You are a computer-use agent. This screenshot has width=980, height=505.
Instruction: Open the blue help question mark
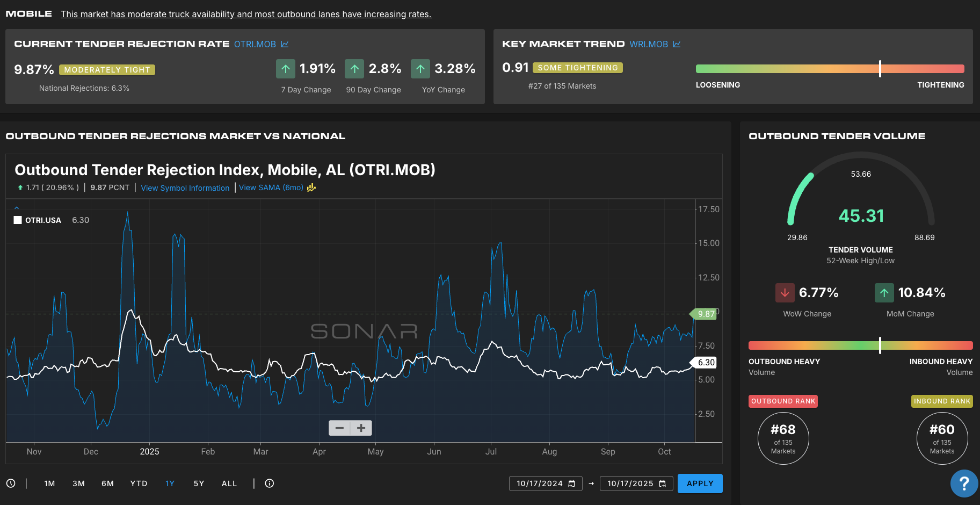[x=964, y=484]
